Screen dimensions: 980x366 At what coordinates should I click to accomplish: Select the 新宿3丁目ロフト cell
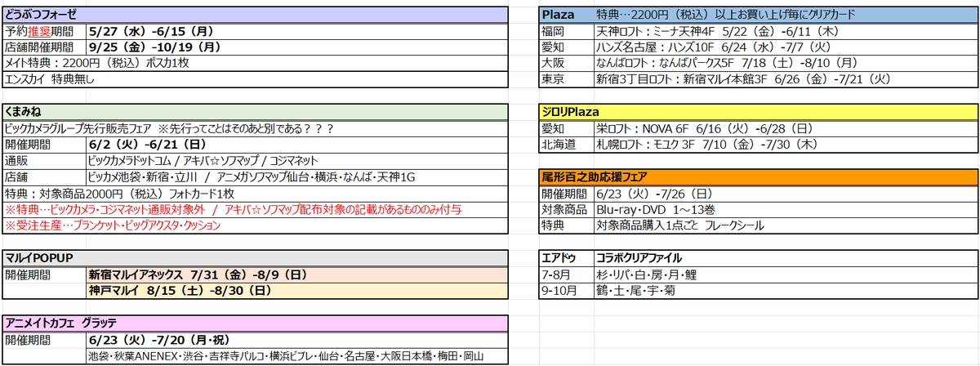coord(786,79)
